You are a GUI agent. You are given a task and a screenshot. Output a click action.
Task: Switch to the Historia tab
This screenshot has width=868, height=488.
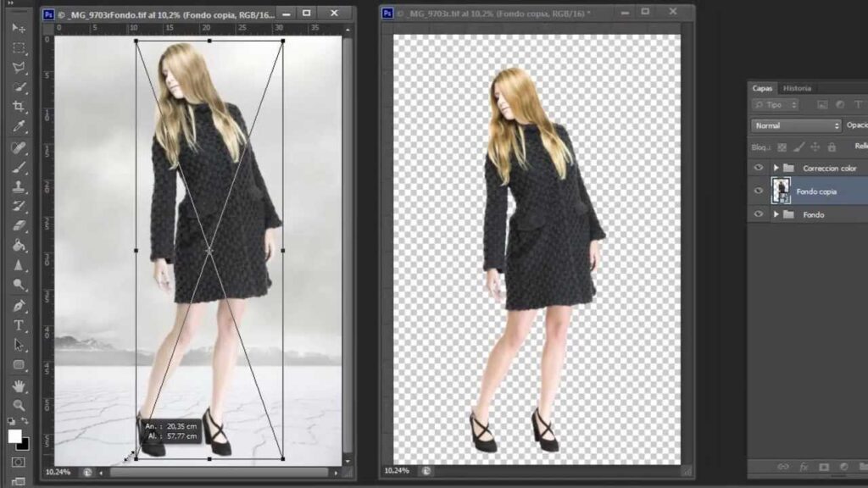point(797,88)
